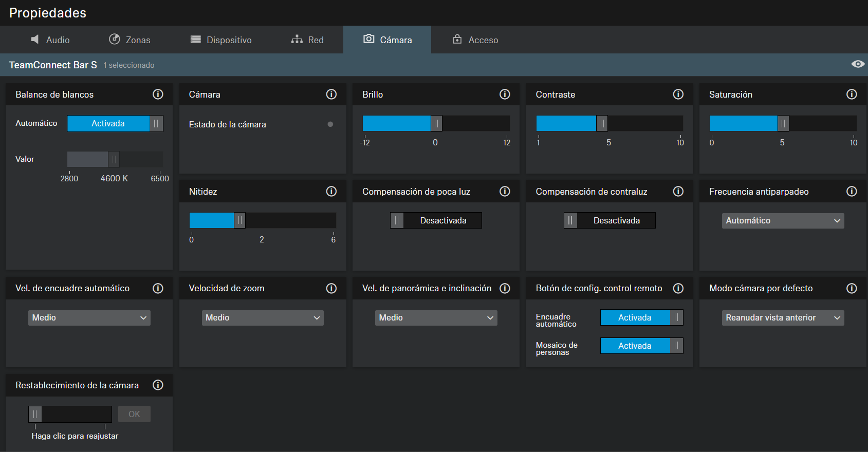Click the OK button
This screenshot has height=452, width=868.
pyautogui.click(x=134, y=415)
